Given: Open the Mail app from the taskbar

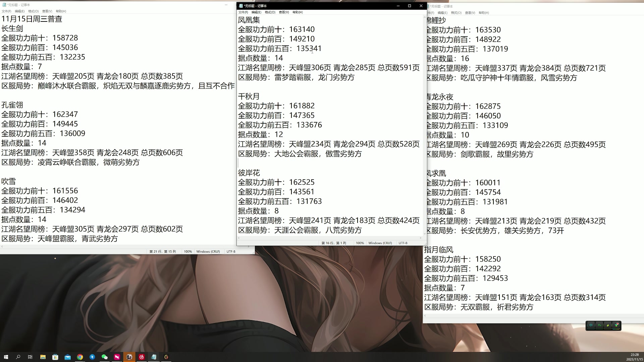Looking at the screenshot, I should [67, 357].
